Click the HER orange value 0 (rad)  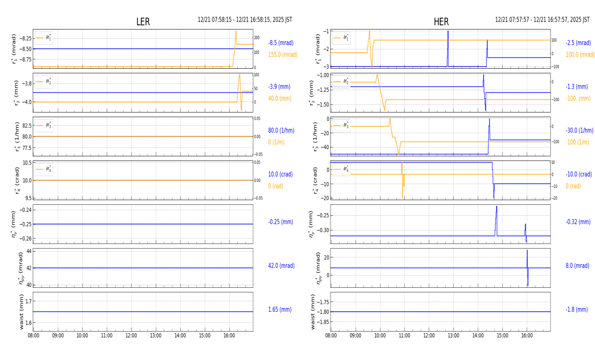(x=573, y=186)
